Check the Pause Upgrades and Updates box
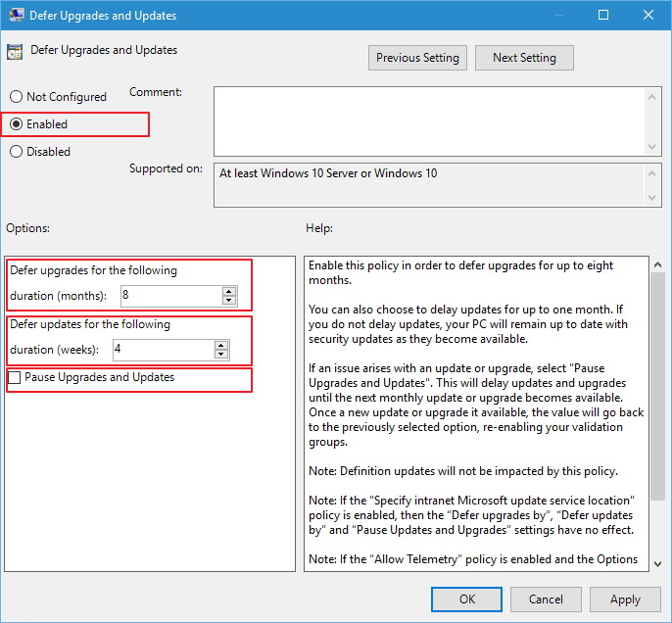This screenshot has height=623, width=672. pyautogui.click(x=14, y=377)
